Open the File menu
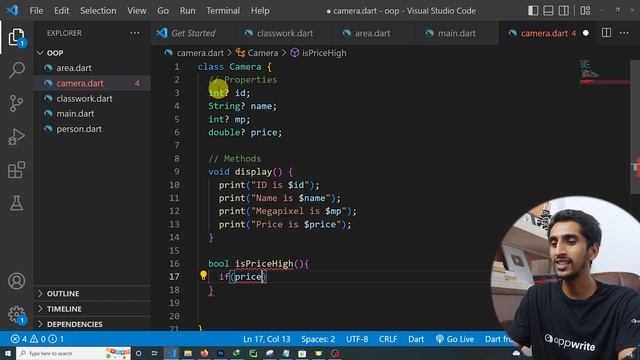 pyautogui.click(x=36, y=11)
